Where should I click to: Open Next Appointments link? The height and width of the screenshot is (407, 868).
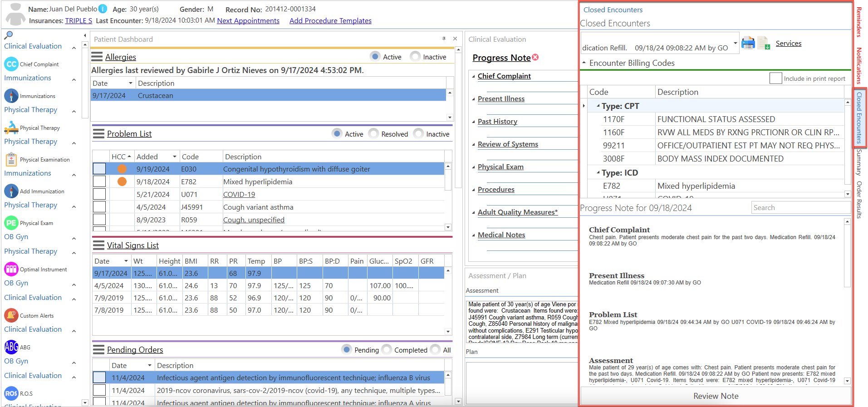(x=248, y=20)
